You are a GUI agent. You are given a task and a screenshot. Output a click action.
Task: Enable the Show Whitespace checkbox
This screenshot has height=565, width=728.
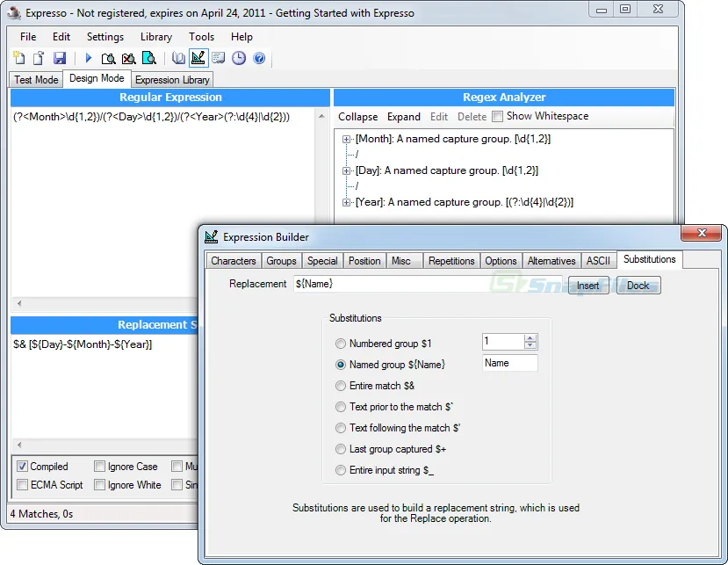(x=497, y=116)
